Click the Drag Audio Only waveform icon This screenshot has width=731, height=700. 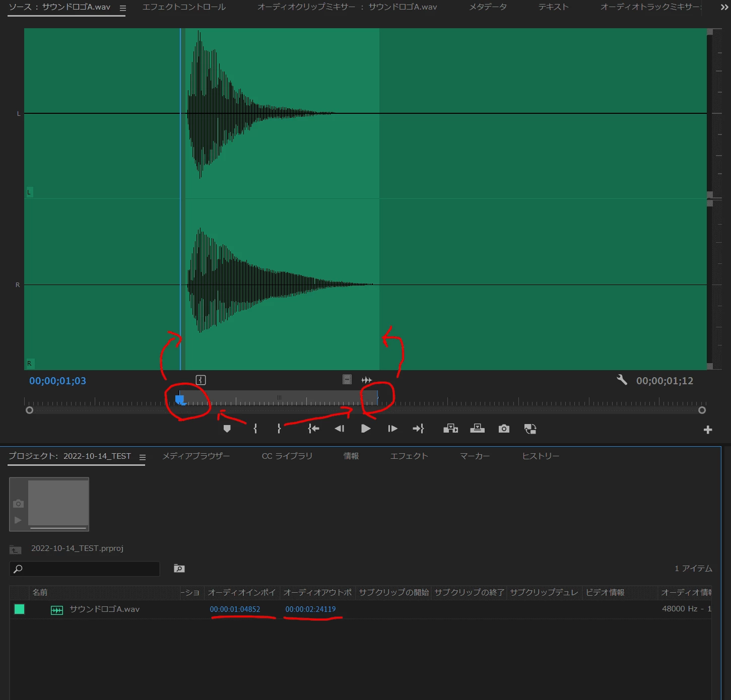tap(367, 380)
